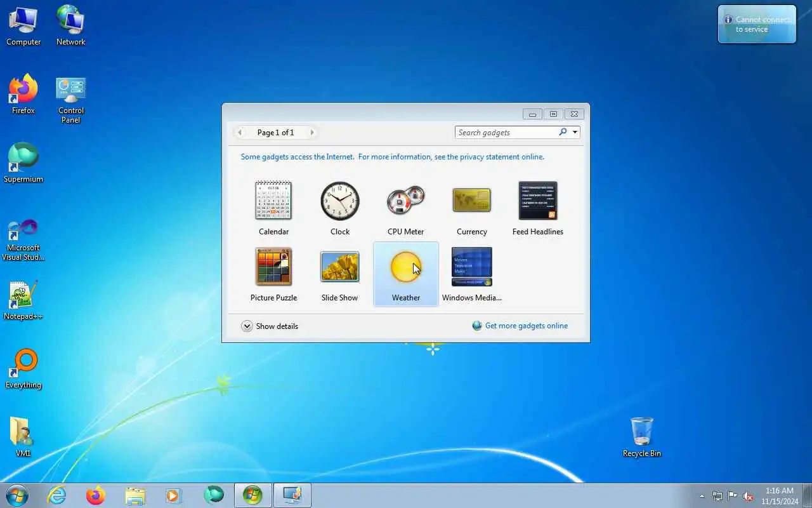Select the Picture Puzzle gadget
Viewport: 812px width, 508px height.
point(273,274)
